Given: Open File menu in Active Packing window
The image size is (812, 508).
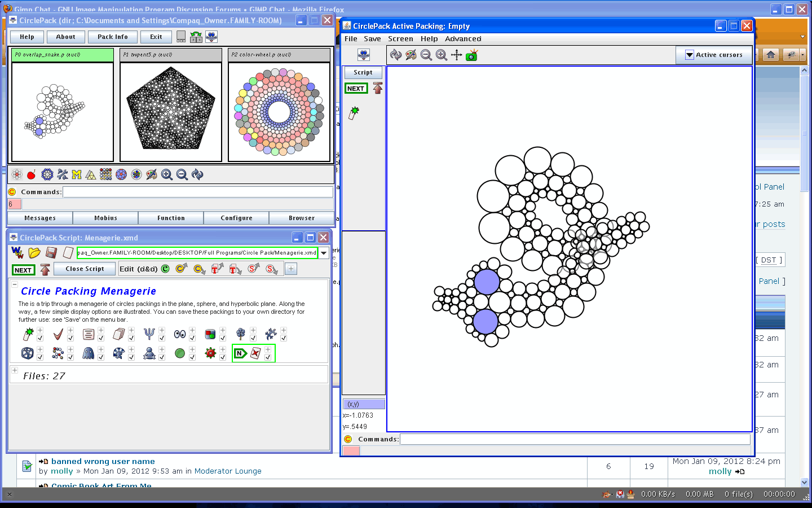Looking at the screenshot, I should click(351, 39).
